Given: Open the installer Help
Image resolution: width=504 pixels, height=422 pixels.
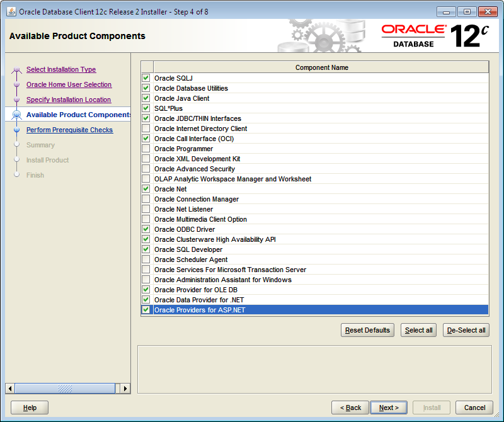Looking at the screenshot, I should coord(29,408).
